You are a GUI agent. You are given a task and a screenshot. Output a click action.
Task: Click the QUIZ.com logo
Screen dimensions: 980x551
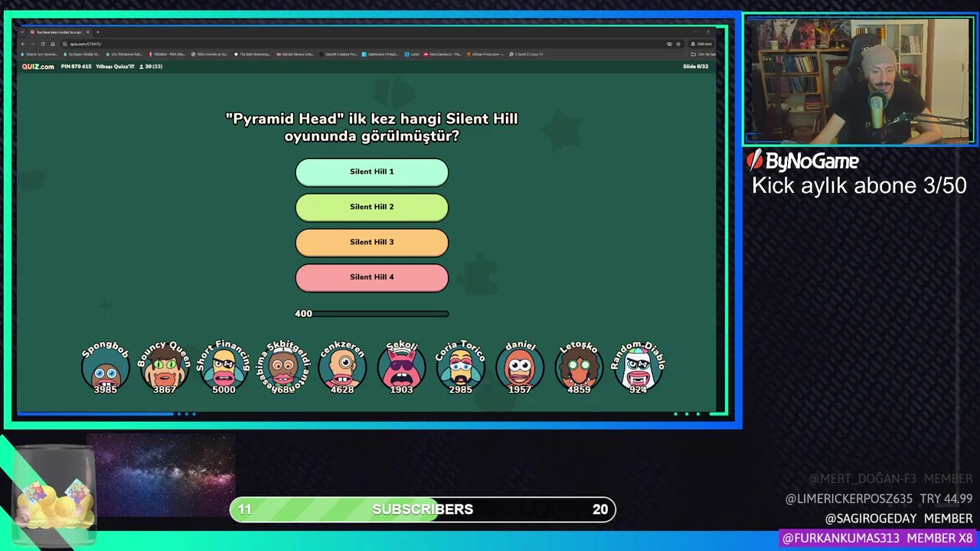click(38, 67)
